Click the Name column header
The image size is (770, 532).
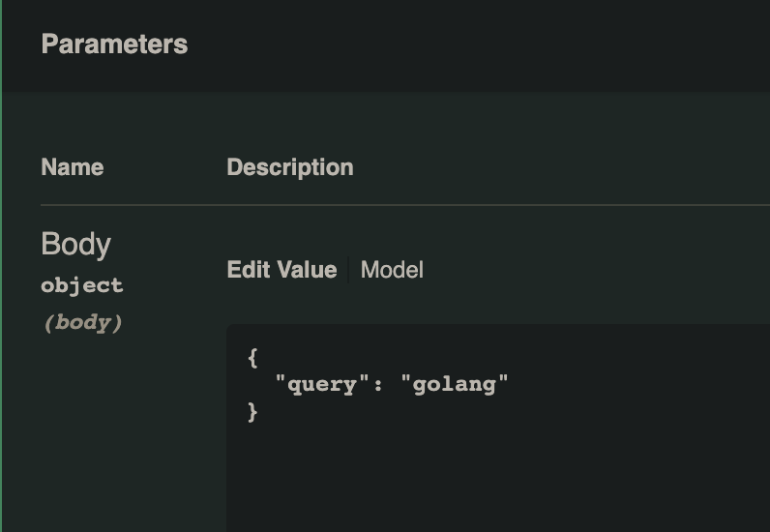(73, 167)
